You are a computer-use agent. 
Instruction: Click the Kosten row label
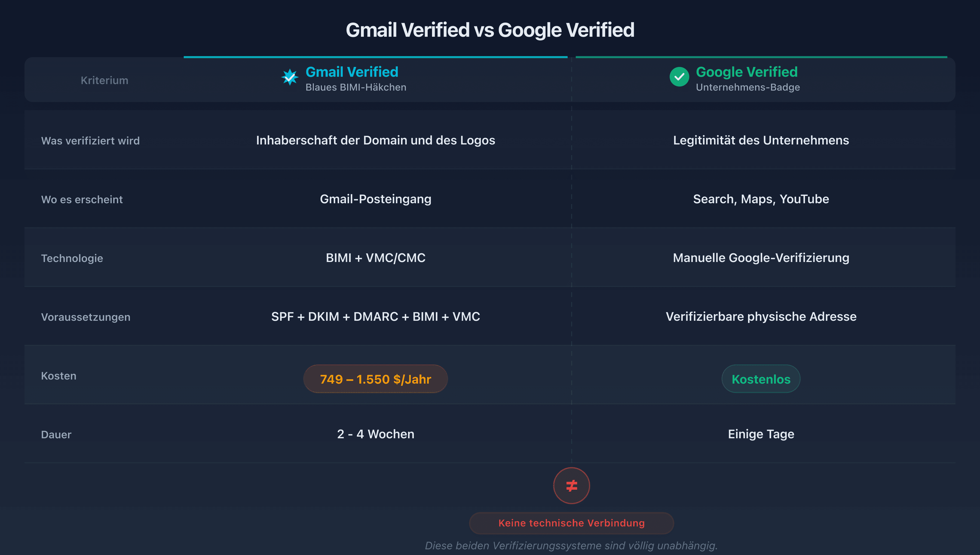click(59, 375)
